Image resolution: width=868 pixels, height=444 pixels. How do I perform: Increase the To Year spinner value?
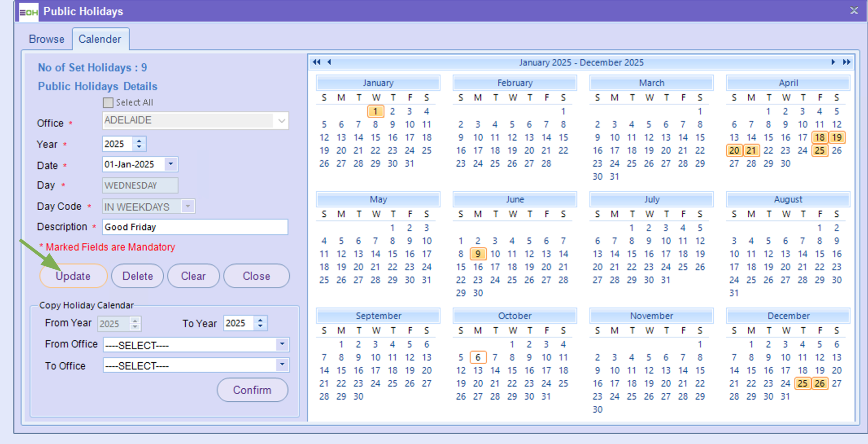click(260, 320)
